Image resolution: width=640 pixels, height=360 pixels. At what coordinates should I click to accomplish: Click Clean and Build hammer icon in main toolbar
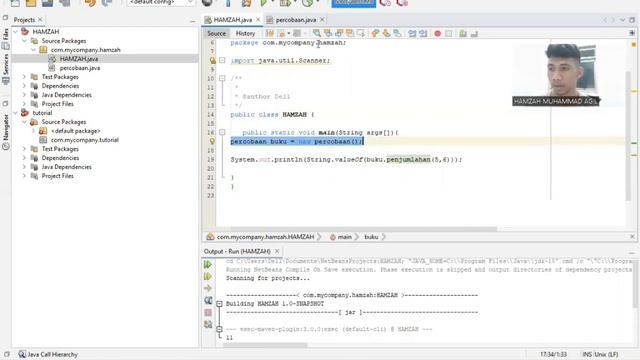click(247, 3)
